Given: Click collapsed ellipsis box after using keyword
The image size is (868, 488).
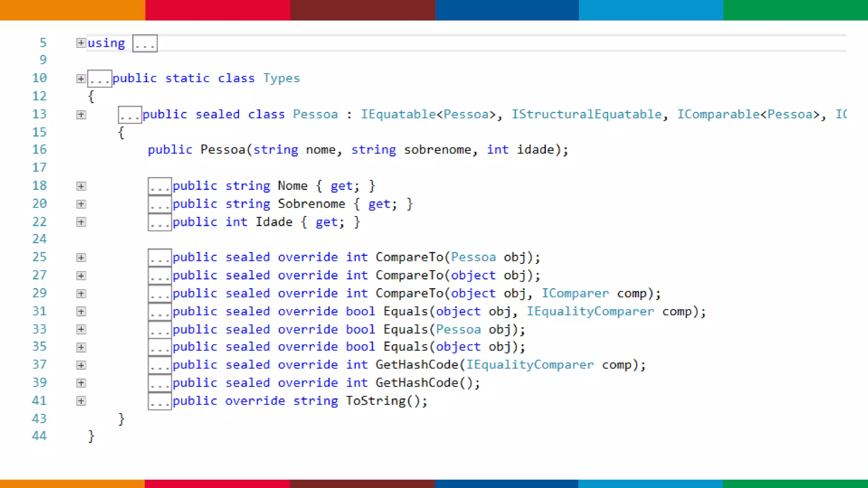Looking at the screenshot, I should click(x=145, y=43).
